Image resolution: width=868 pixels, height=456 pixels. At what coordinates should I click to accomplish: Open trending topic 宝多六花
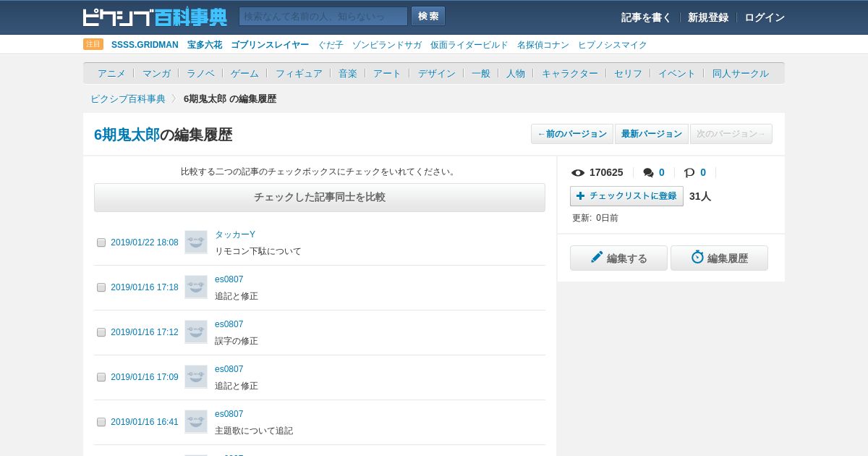click(x=205, y=45)
